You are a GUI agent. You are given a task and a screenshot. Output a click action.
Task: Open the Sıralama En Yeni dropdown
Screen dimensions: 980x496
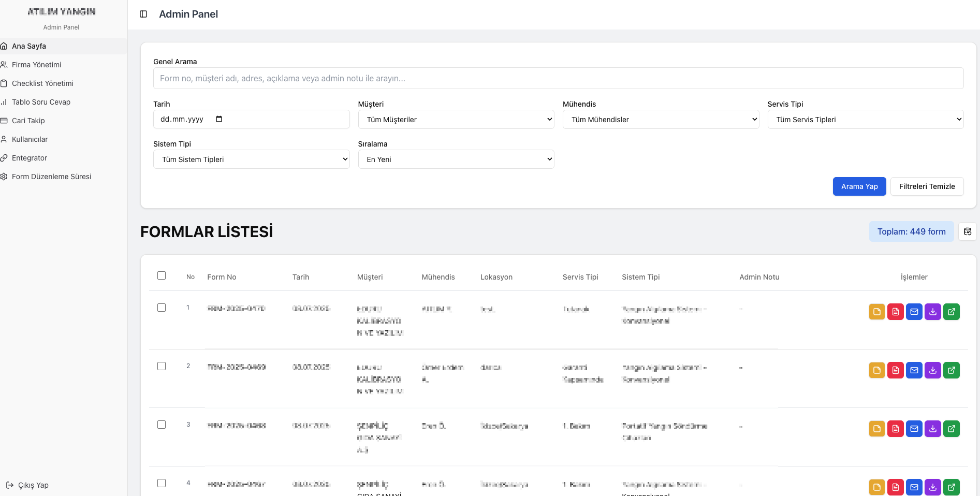tap(456, 159)
